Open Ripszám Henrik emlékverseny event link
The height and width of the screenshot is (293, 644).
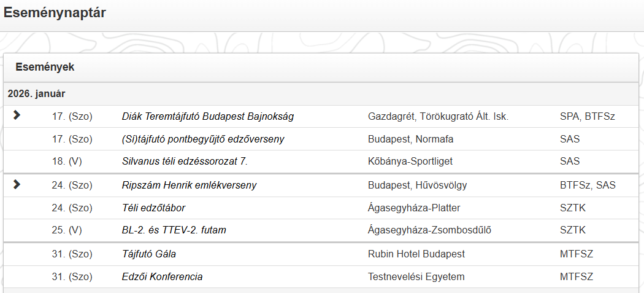189,185
